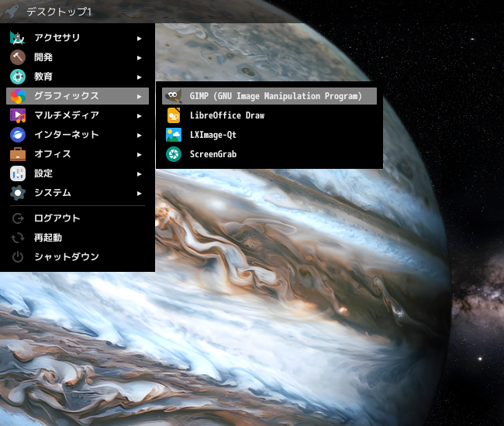
Task: Click the ScreenGrab shutter icon
Action: (174, 154)
